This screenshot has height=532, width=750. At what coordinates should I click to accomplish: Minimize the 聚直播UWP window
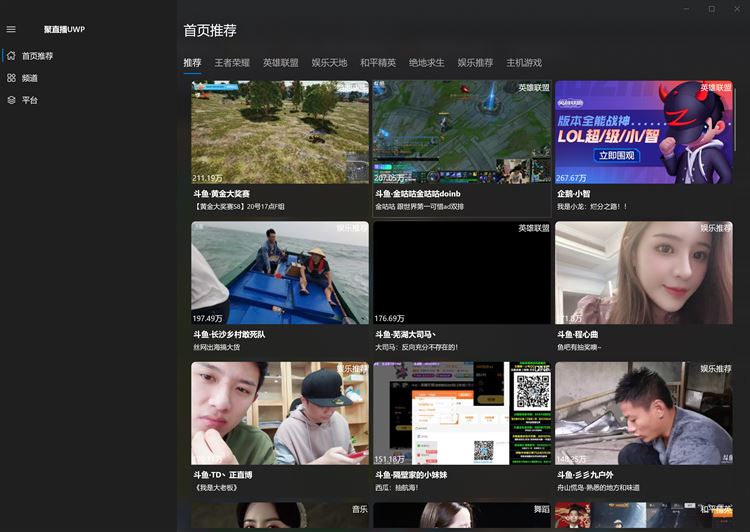(687, 9)
